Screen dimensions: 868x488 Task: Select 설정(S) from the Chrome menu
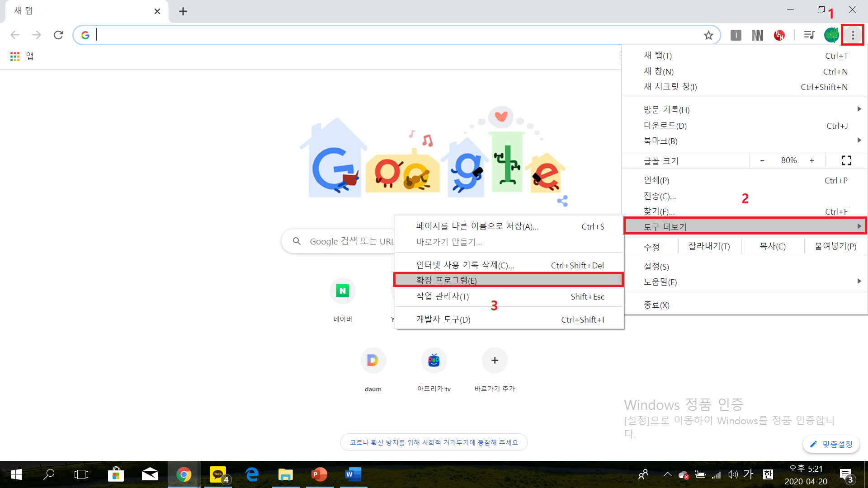pos(656,267)
